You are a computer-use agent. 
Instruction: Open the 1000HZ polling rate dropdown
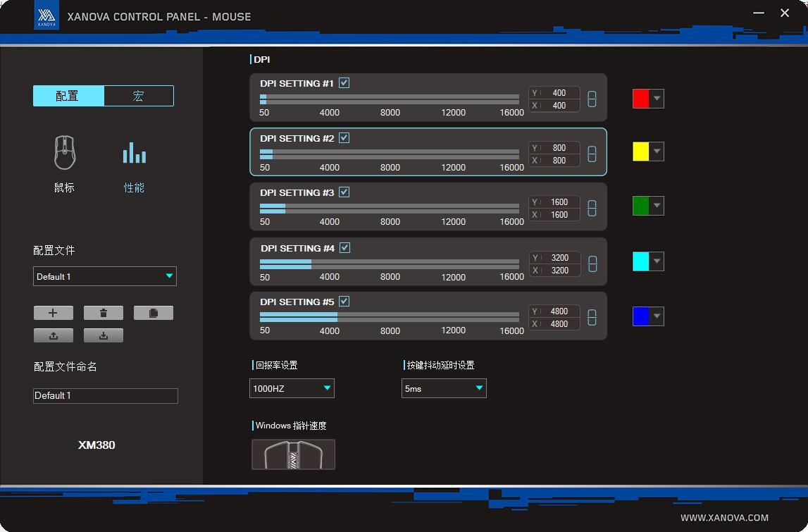click(292, 388)
